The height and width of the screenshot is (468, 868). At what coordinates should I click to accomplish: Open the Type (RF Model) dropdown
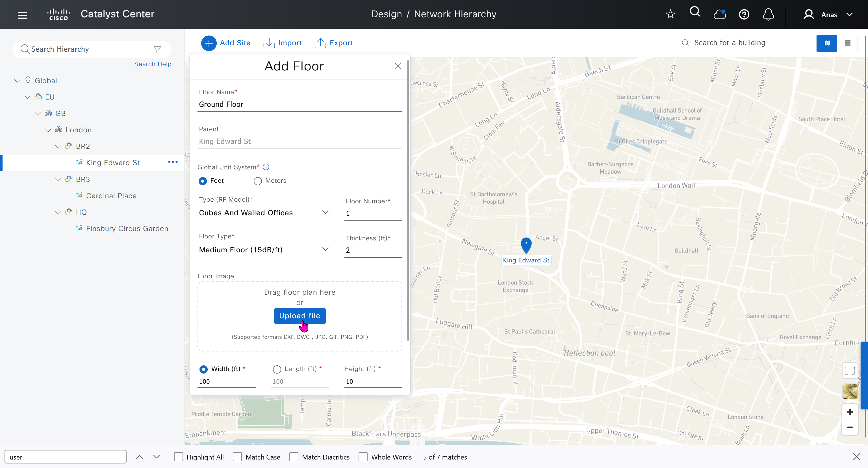[263, 213]
